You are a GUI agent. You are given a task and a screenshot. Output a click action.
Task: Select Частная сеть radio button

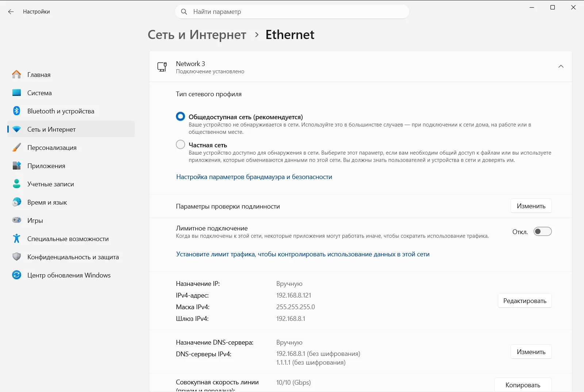[180, 144]
